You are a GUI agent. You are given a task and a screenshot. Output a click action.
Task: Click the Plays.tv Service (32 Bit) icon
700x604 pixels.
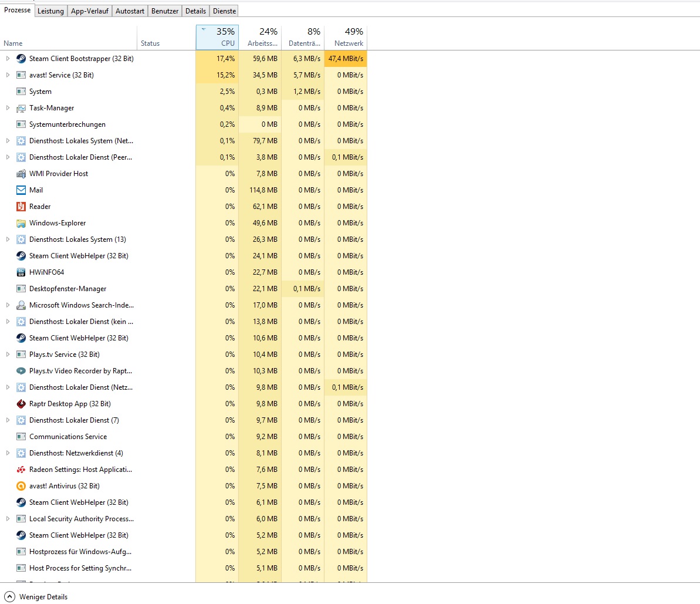point(21,355)
